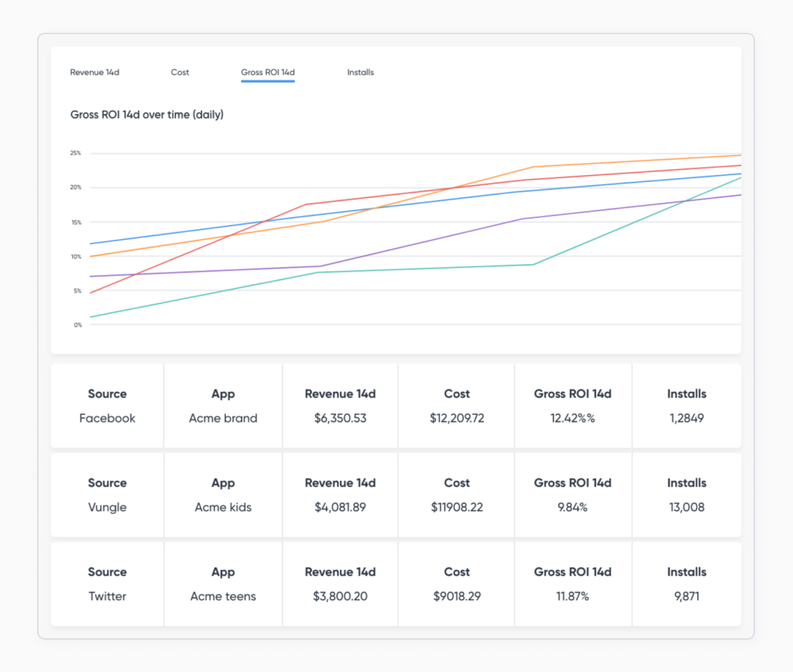The height and width of the screenshot is (672, 793).
Task: Open the Cost tab
Action: (x=180, y=72)
